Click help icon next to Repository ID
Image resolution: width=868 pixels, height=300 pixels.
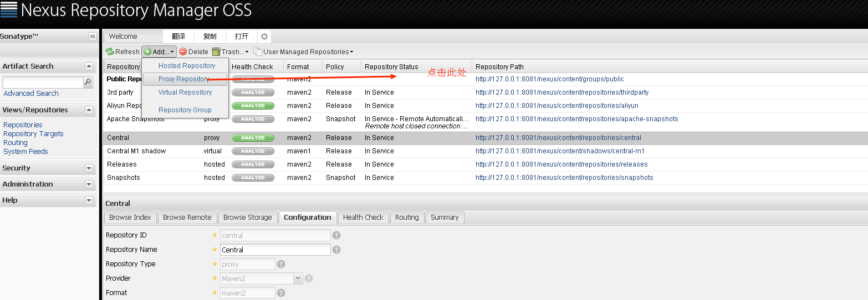[x=336, y=235]
